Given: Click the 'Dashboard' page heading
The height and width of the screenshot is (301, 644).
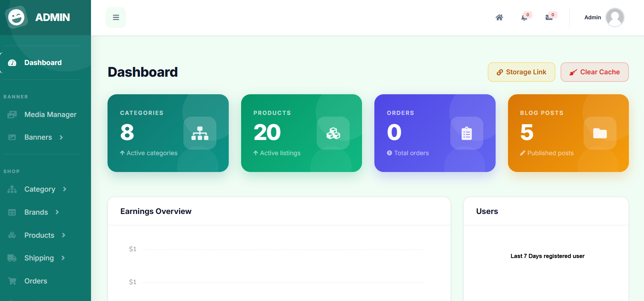Looking at the screenshot, I should coord(143,72).
